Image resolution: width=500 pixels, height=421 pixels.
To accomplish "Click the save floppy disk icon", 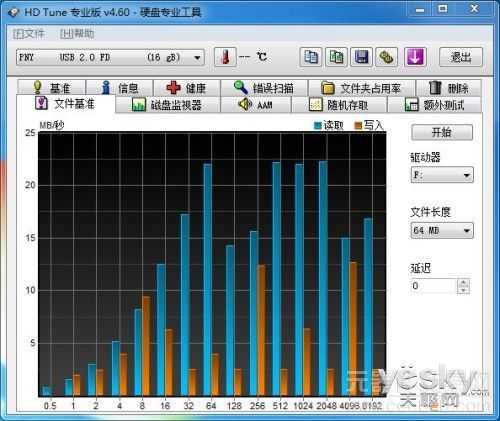I will click(361, 57).
